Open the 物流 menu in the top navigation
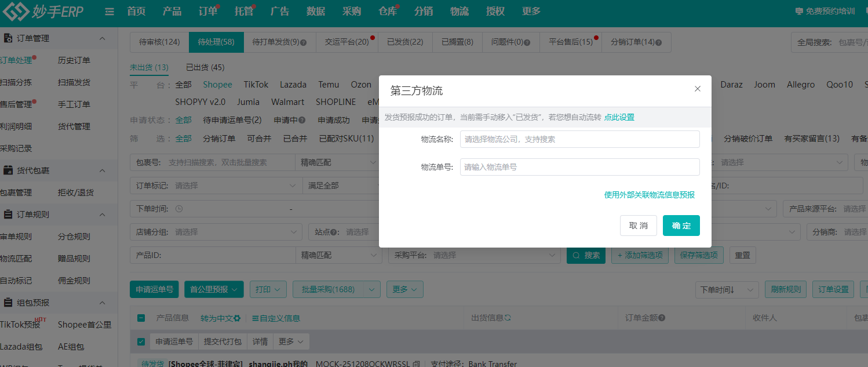This screenshot has height=367, width=868. tap(459, 10)
